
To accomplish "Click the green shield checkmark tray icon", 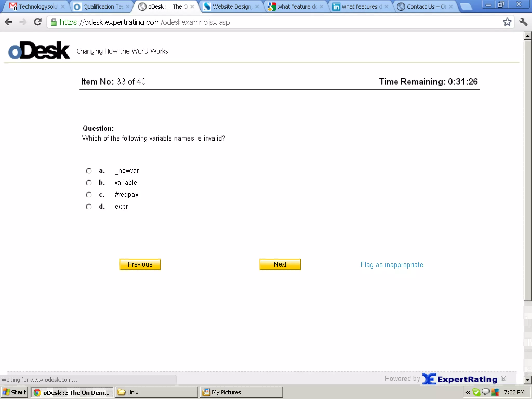I will (x=476, y=392).
